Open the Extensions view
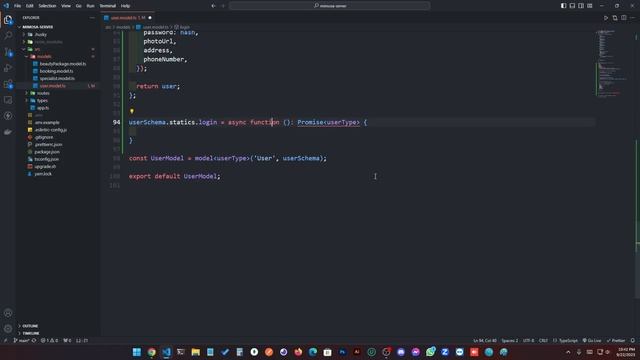Image resolution: width=640 pixels, height=360 pixels. [x=8, y=84]
